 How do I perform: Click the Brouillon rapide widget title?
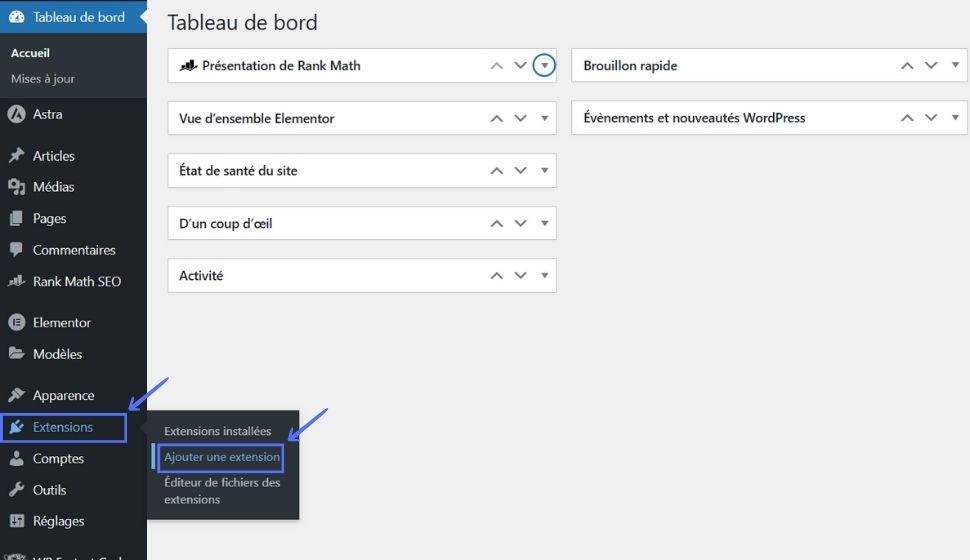630,66
